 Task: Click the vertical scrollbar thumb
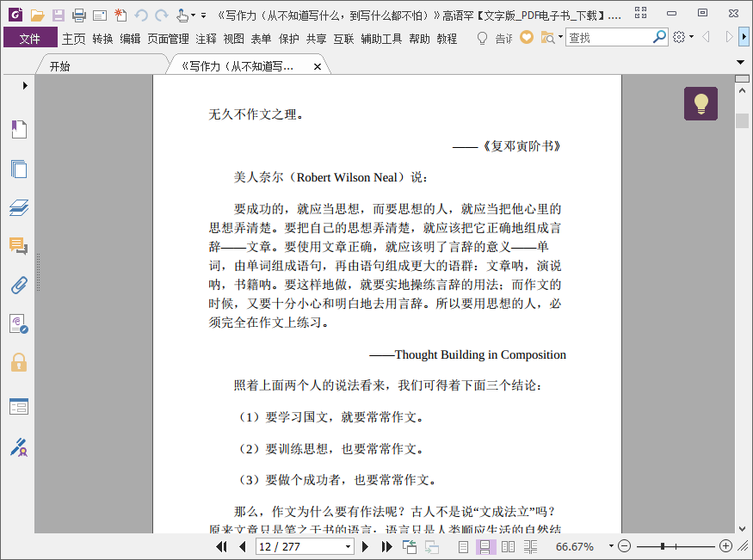[742, 120]
